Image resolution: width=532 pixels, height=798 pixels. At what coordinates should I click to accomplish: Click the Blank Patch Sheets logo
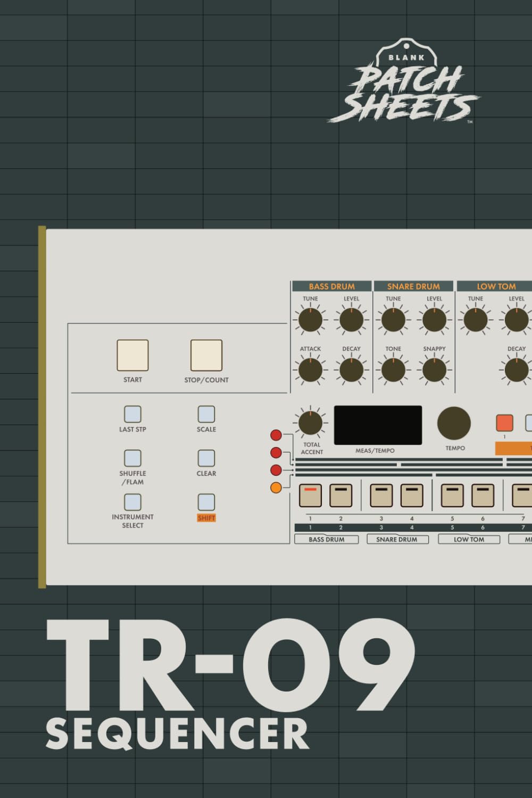405,81
